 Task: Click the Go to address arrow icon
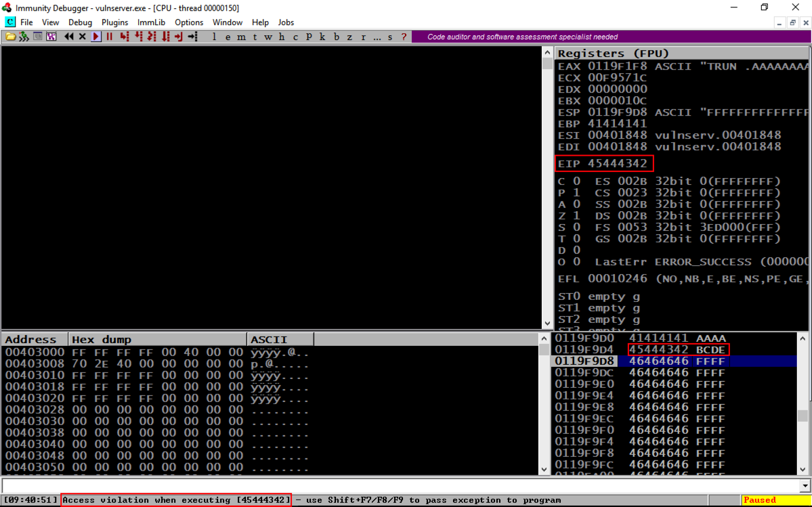pos(192,37)
